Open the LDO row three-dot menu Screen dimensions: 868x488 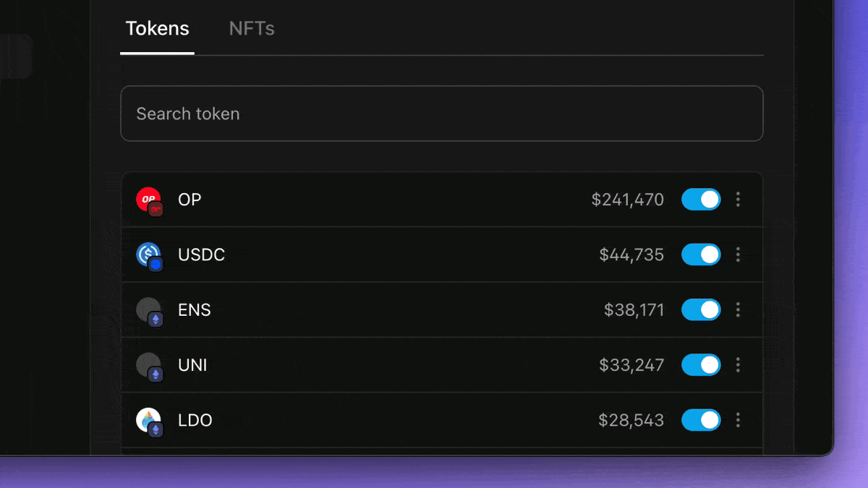coord(738,420)
